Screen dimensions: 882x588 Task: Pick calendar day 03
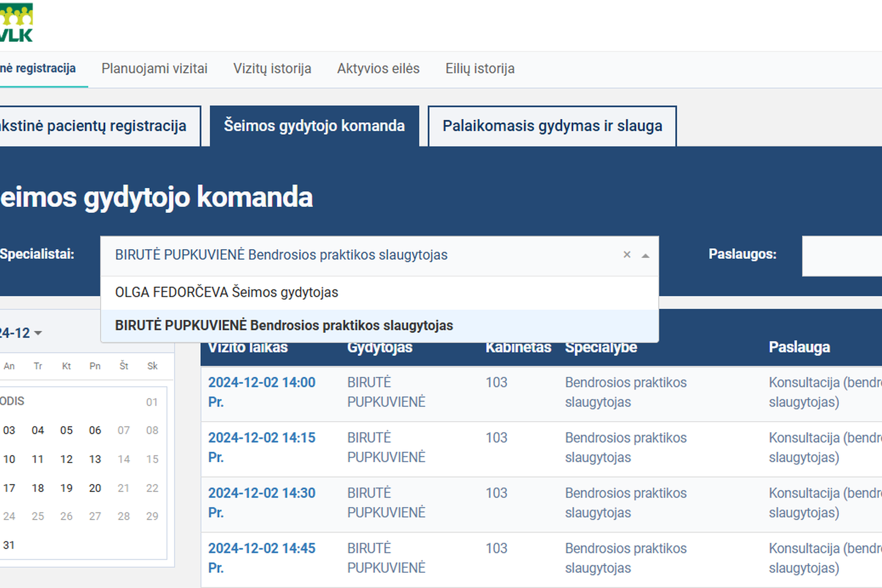9,430
